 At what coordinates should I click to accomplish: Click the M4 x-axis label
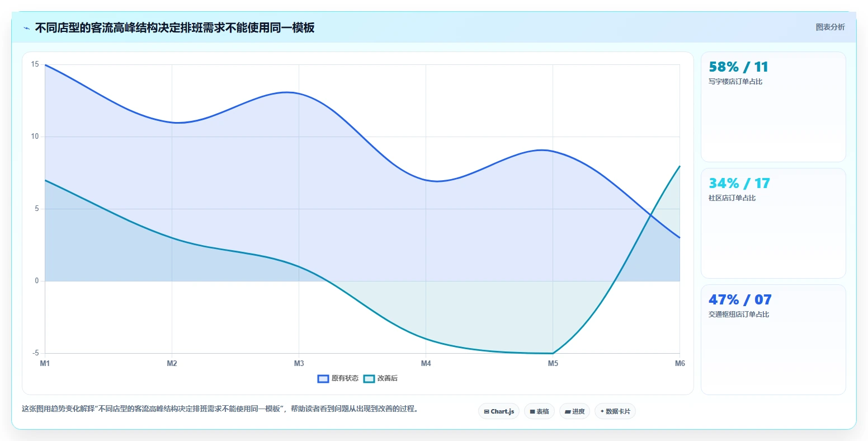[x=426, y=364]
